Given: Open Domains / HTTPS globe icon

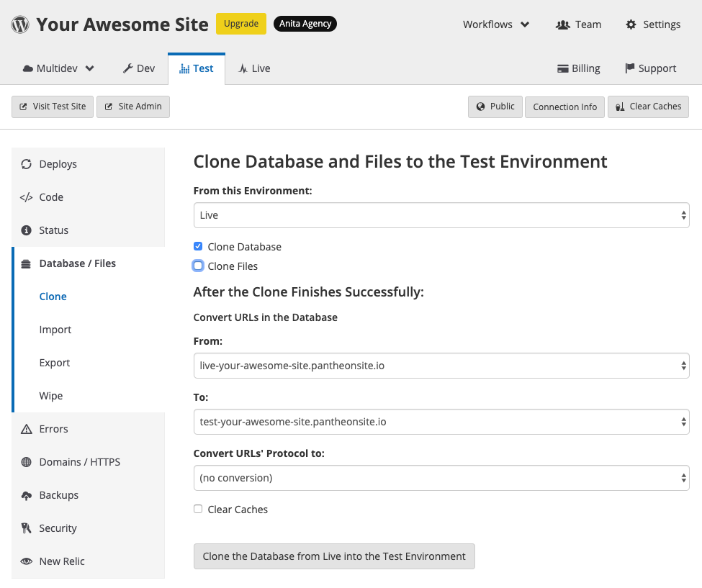Looking at the screenshot, I should click(x=27, y=462).
